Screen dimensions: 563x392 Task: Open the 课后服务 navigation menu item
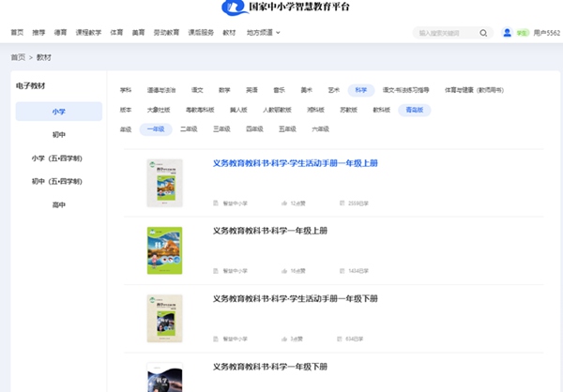[x=201, y=33]
